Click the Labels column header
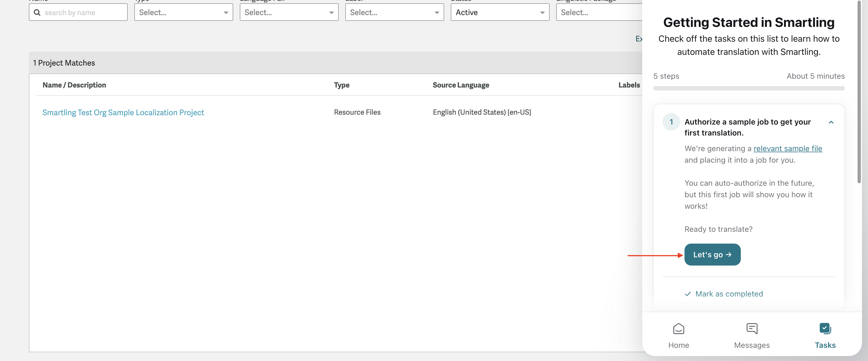 click(x=629, y=85)
